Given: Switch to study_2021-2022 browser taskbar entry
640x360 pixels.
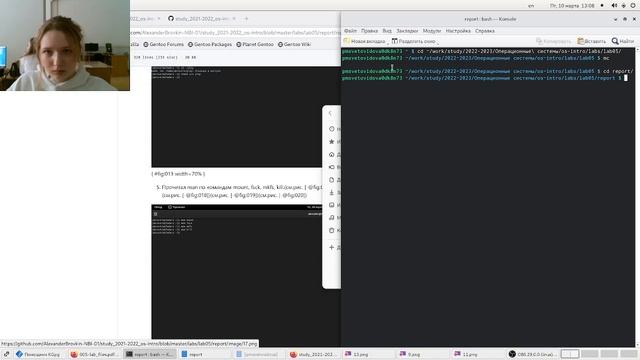Looking at the screenshot, I should pos(313,354).
